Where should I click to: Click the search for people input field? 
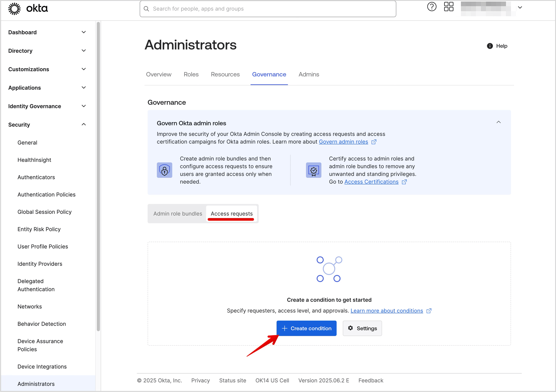267,9
